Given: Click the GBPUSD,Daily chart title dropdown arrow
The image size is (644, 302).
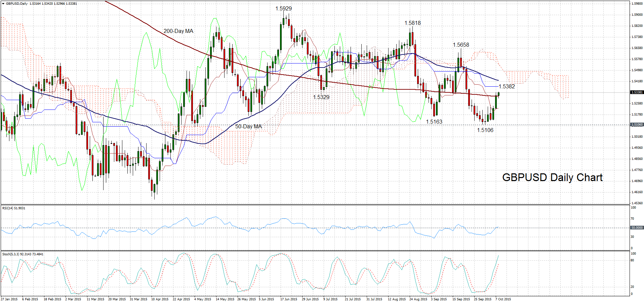Looking at the screenshot, I should click(3, 4).
